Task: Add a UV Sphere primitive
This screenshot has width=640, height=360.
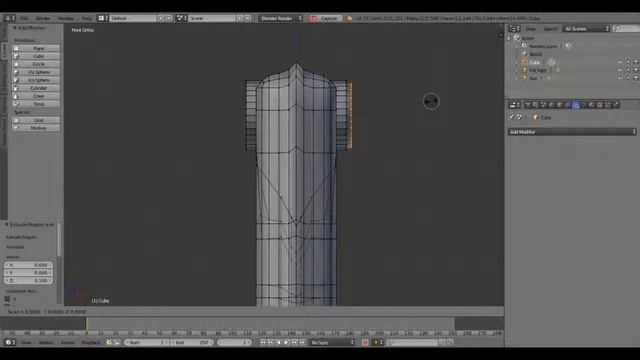Action: [36, 72]
